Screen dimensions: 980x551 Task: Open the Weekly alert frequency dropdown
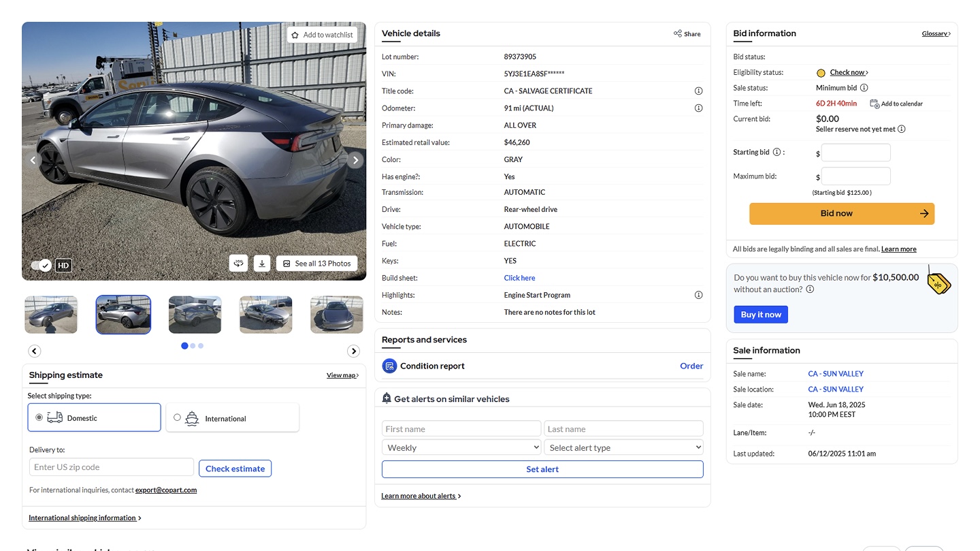461,447
